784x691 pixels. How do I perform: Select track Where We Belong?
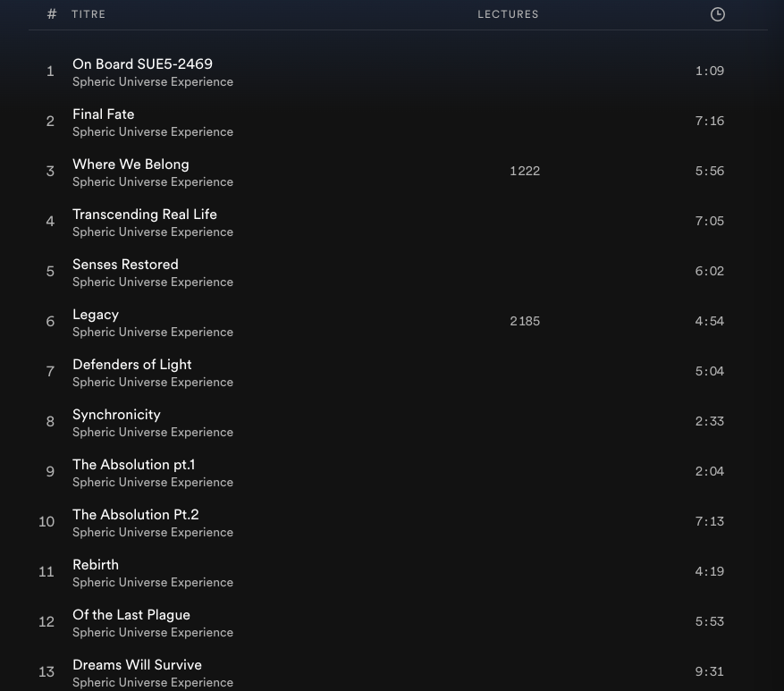pos(131,164)
